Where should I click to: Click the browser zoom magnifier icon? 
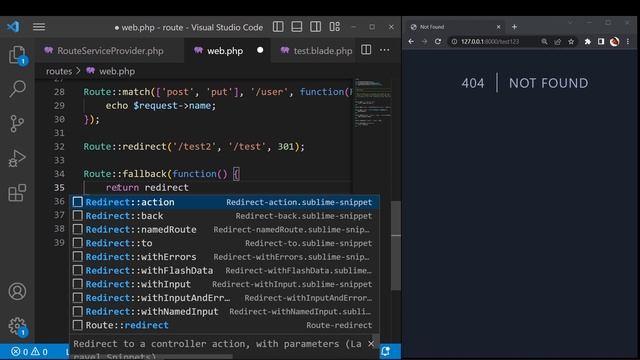[544, 41]
